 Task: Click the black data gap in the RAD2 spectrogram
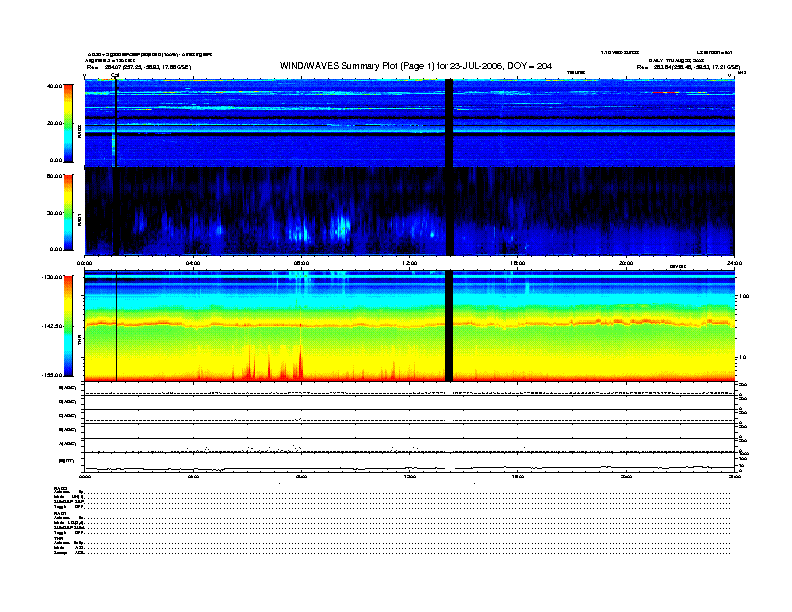click(x=449, y=123)
